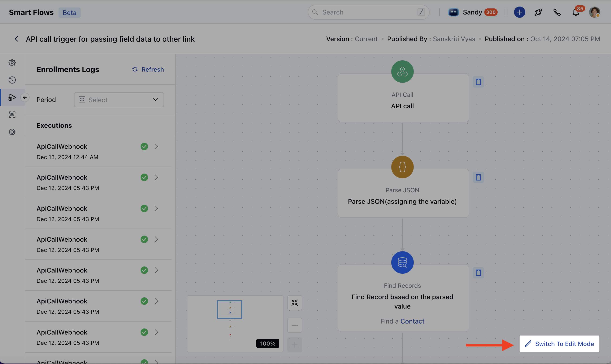Refresh the enrollment logs
Viewport: 611px width, 364px height.
tap(148, 69)
